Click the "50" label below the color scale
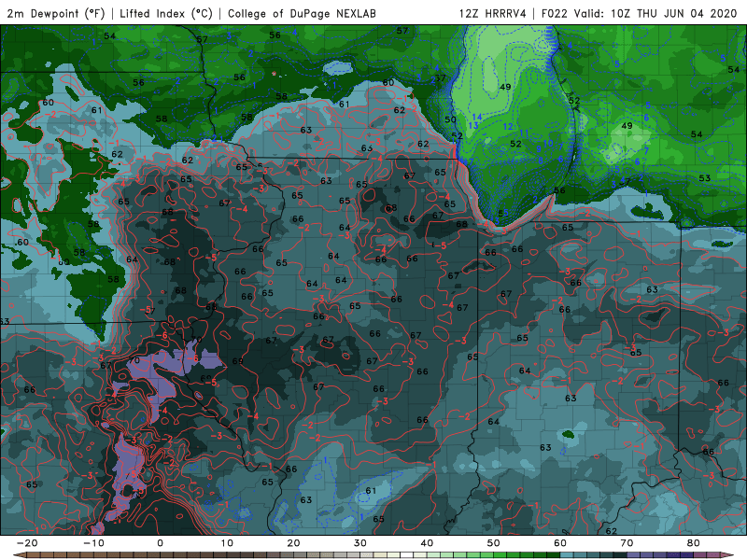 click(494, 543)
